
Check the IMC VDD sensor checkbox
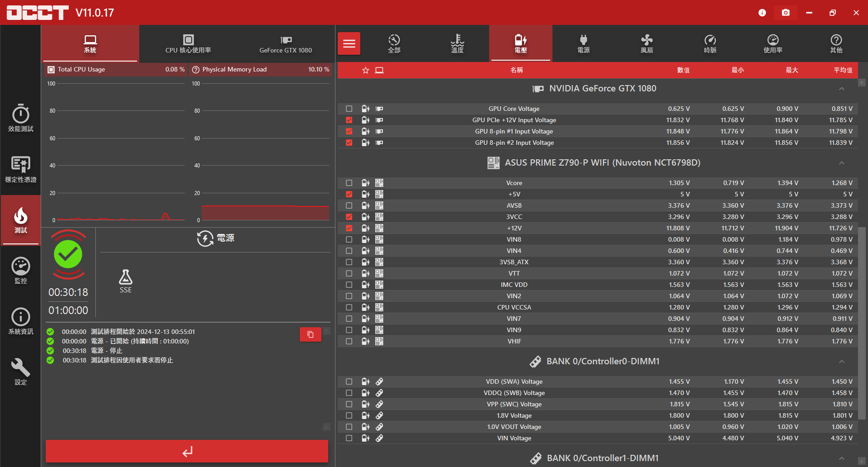tap(349, 285)
